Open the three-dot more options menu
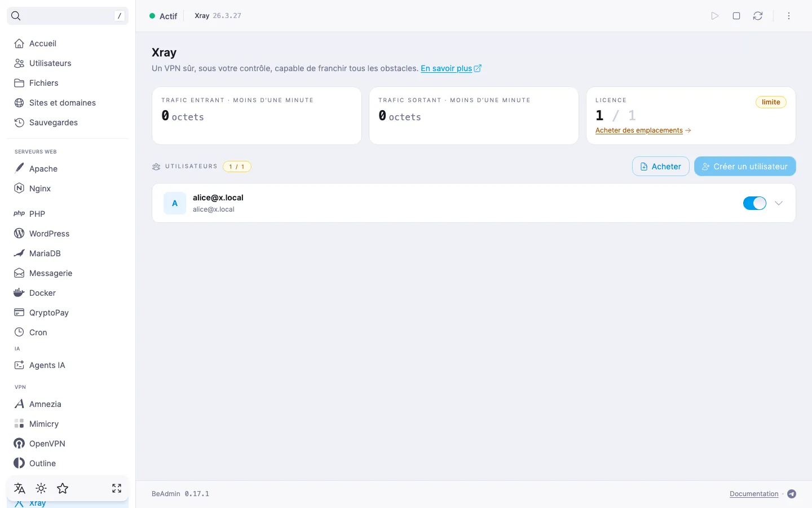The width and height of the screenshot is (812, 508). pyautogui.click(x=789, y=16)
